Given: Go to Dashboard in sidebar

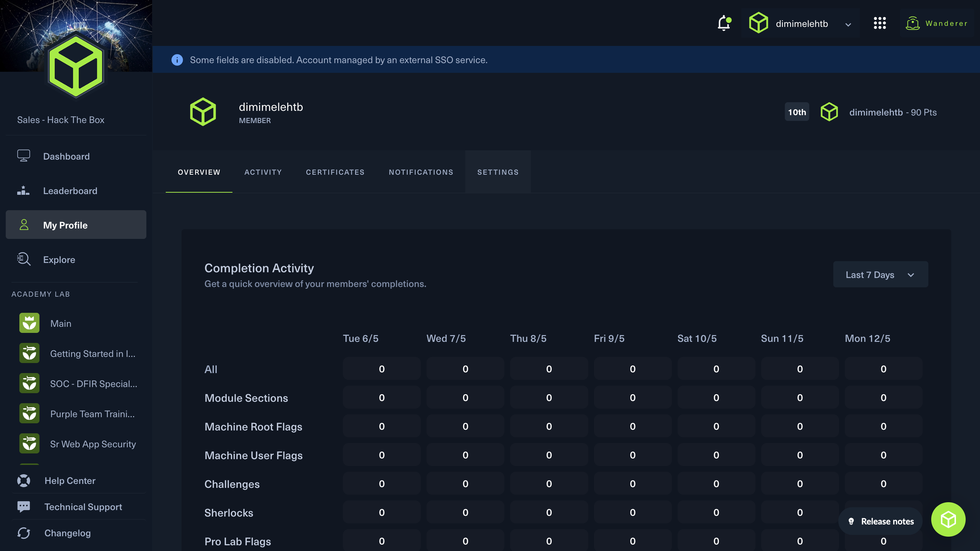Looking at the screenshot, I should [x=76, y=156].
